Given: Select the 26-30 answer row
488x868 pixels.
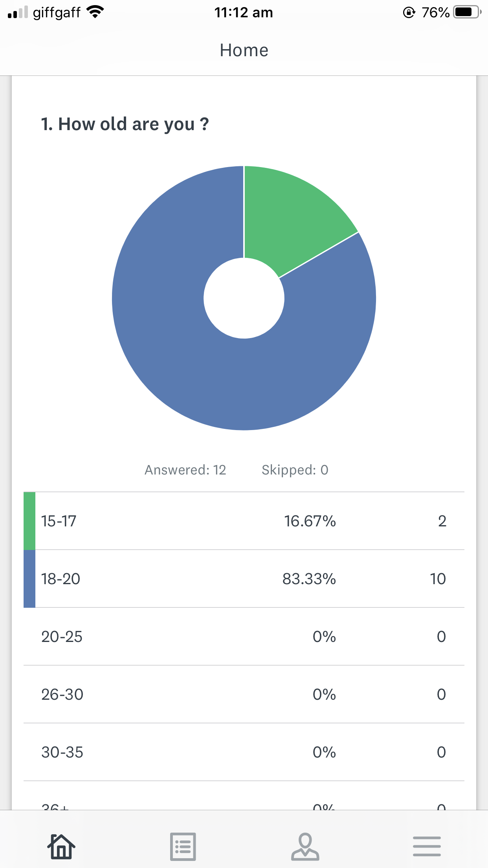Looking at the screenshot, I should [x=244, y=694].
